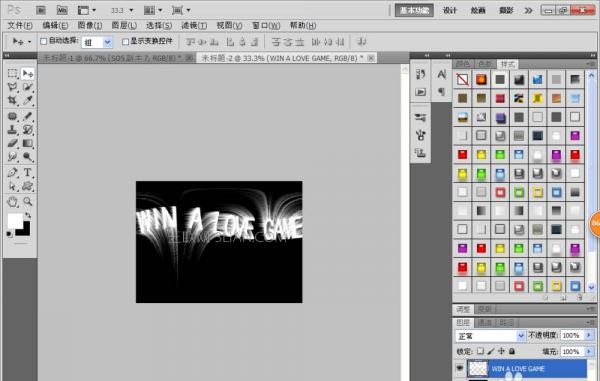Select the Brush tool

tap(28, 116)
